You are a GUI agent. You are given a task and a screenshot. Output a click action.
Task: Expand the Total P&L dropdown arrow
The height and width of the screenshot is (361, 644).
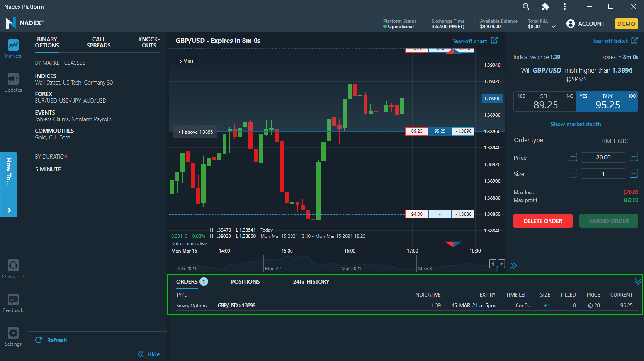[554, 27]
